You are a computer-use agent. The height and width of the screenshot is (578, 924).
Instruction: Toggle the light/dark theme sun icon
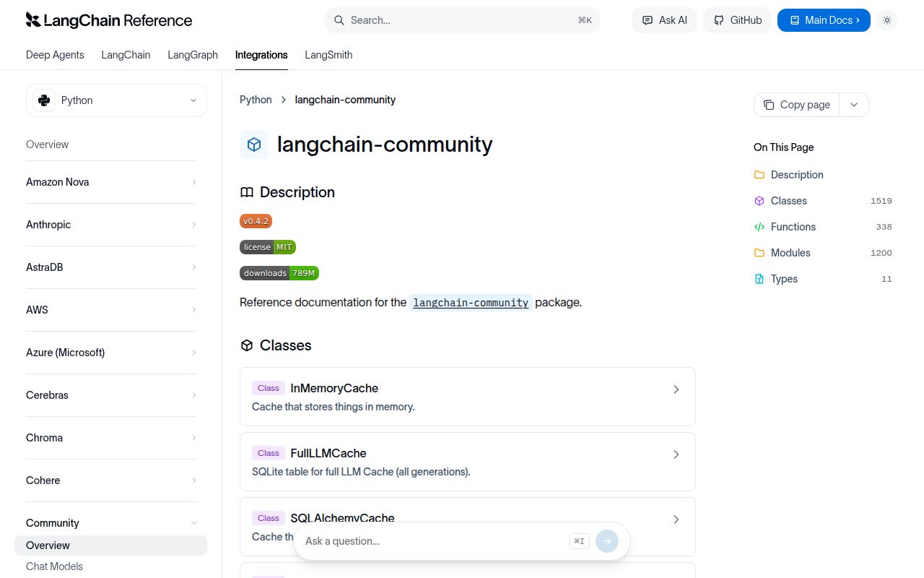(887, 20)
